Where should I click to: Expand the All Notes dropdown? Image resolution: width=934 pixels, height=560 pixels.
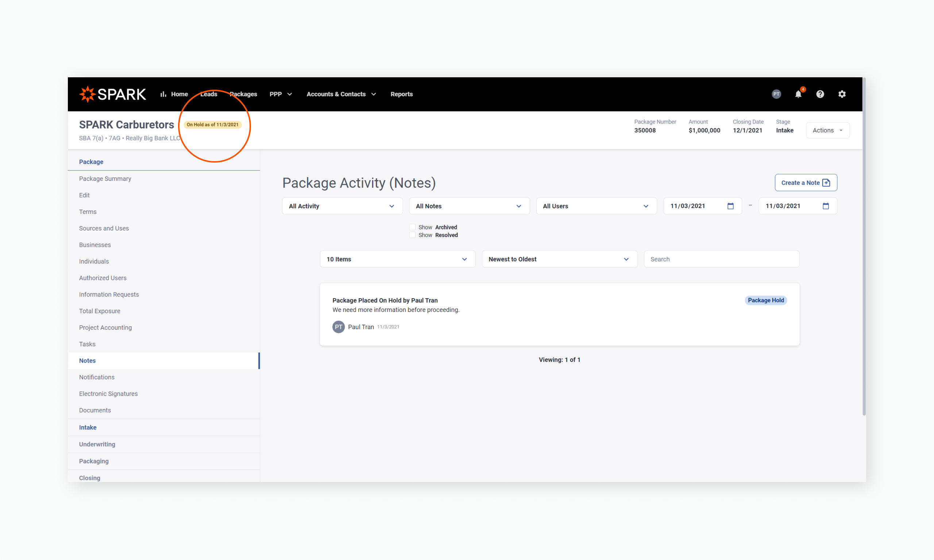[x=469, y=206]
